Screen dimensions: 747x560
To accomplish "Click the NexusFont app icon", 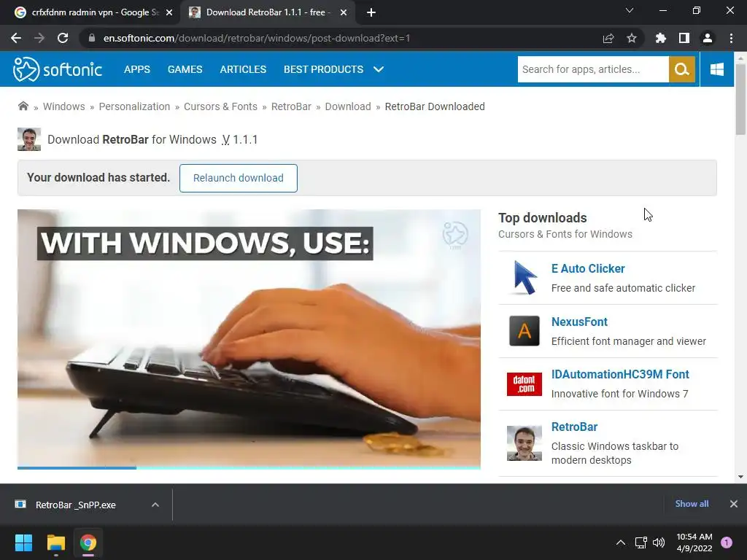I will [525, 330].
